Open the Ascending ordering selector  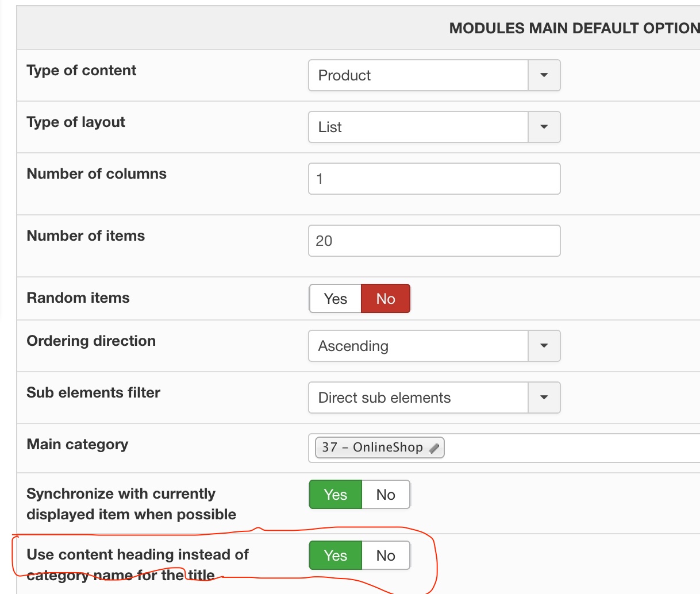(418, 346)
